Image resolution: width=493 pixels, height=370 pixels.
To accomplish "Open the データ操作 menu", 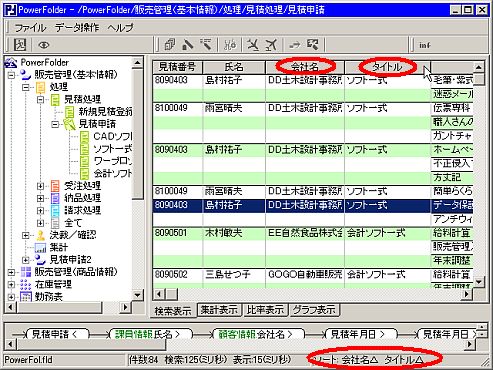I will click(x=77, y=27).
